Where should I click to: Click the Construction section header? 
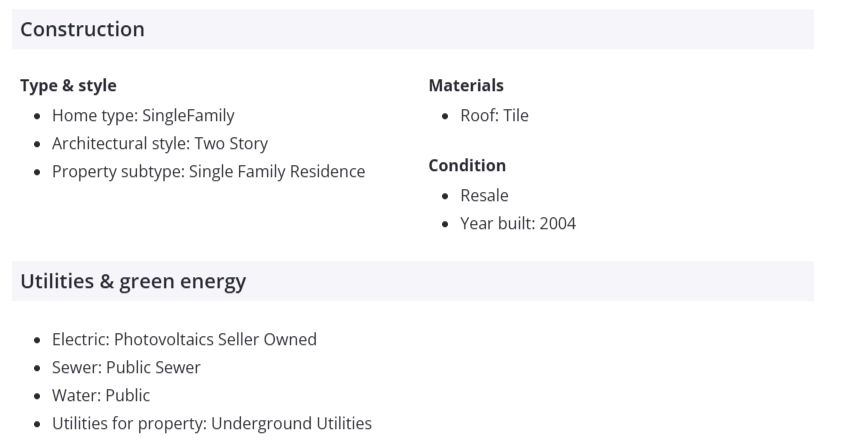[x=82, y=30]
